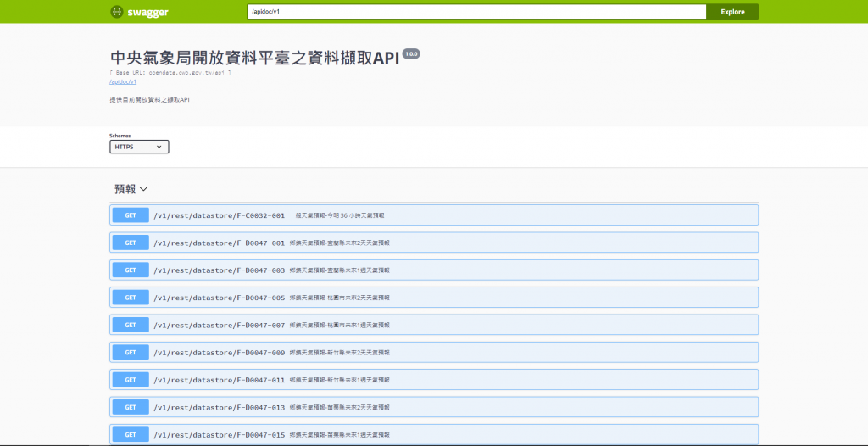Screen dimensions: 868x446
Task: Expand the /v1/rest/datastore/F-D0047-013 endpoint path
Action: click(220, 407)
